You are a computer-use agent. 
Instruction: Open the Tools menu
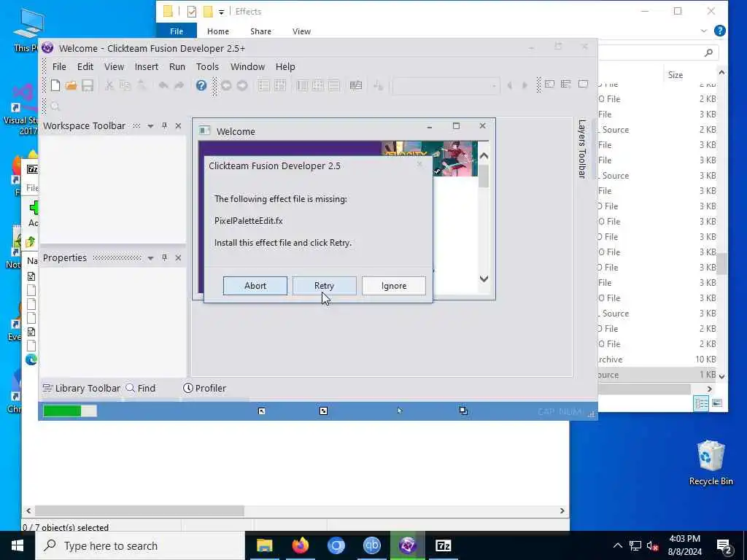click(207, 66)
